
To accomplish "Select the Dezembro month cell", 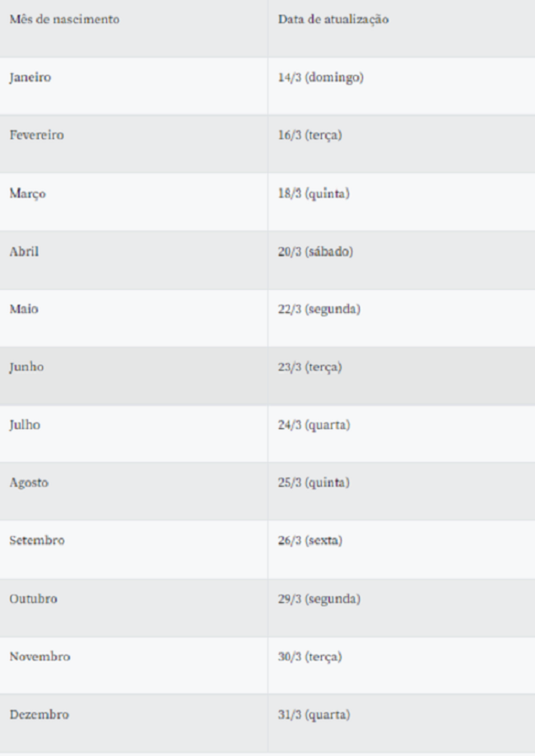I will coord(133,723).
